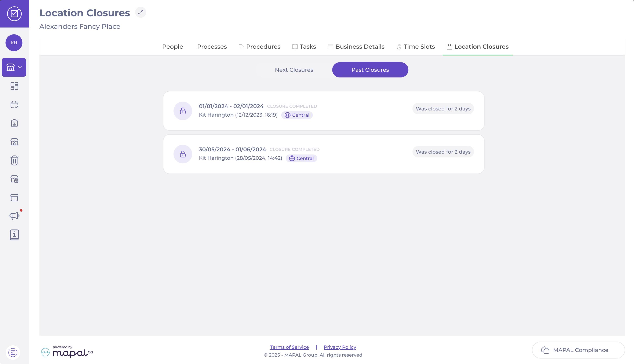The height and width of the screenshot is (364, 634).
Task: Open the Terms of Service link
Action: (x=289, y=347)
